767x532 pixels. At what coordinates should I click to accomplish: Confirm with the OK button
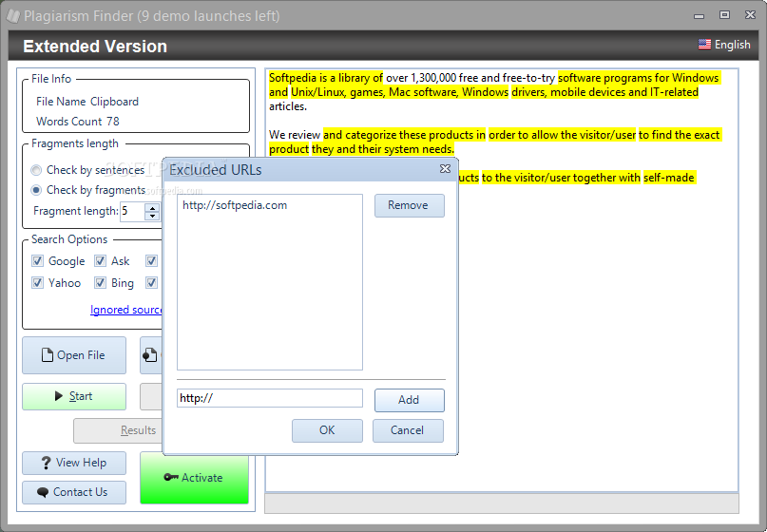327,430
